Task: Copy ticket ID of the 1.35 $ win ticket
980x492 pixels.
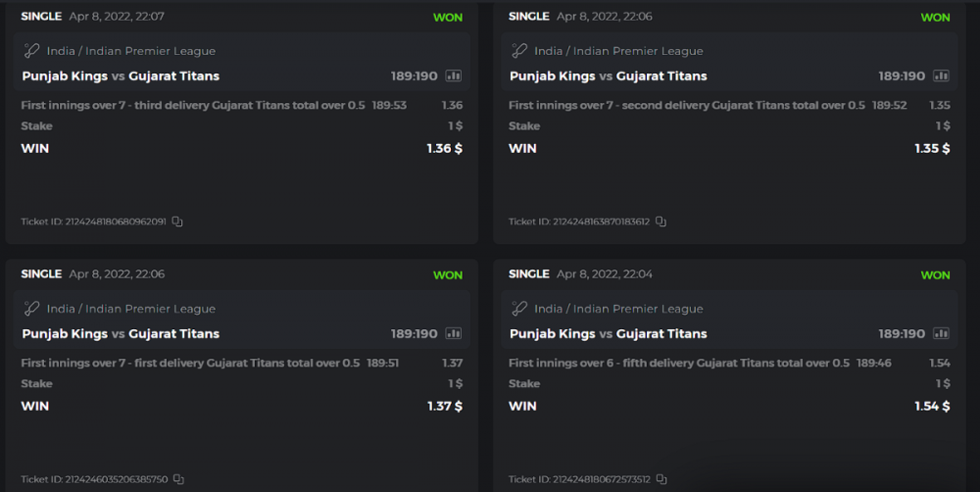Action: pos(661,221)
